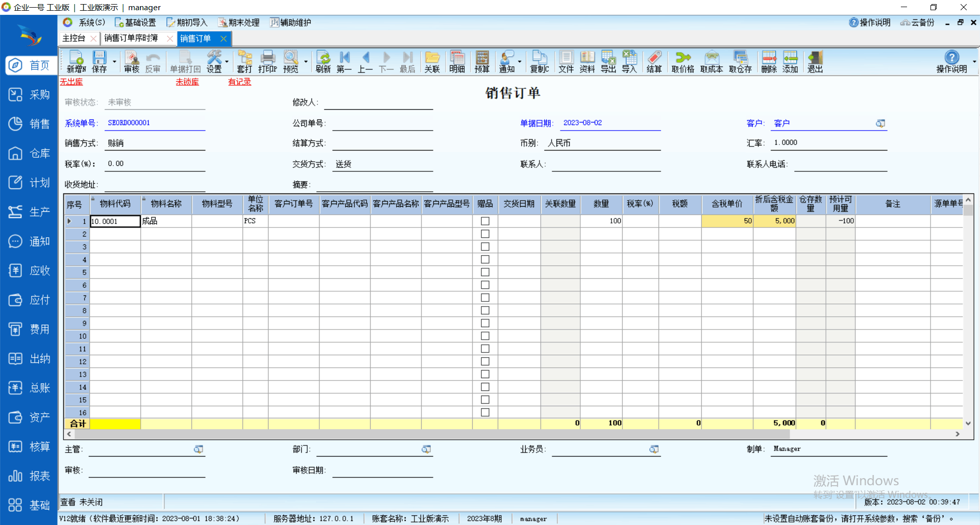980x525 pixels.
Task: Click the 导出 (Export) toolbar icon
Action: tap(608, 62)
